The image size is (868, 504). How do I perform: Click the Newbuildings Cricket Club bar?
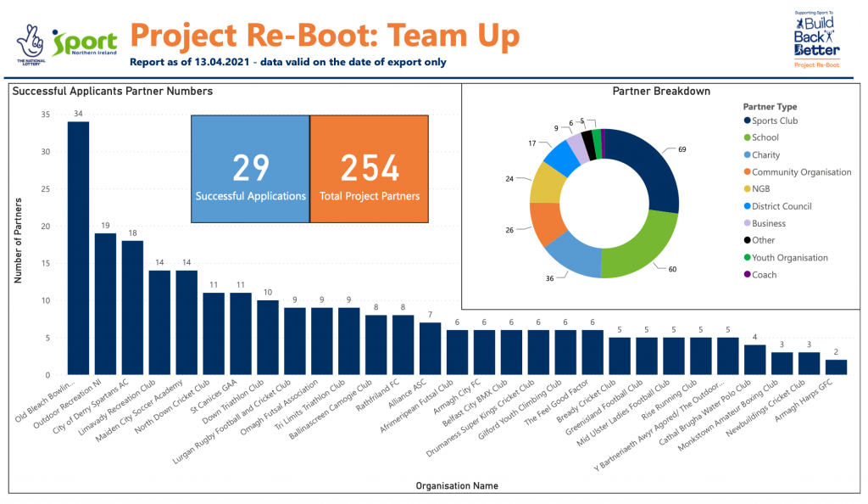pos(810,364)
